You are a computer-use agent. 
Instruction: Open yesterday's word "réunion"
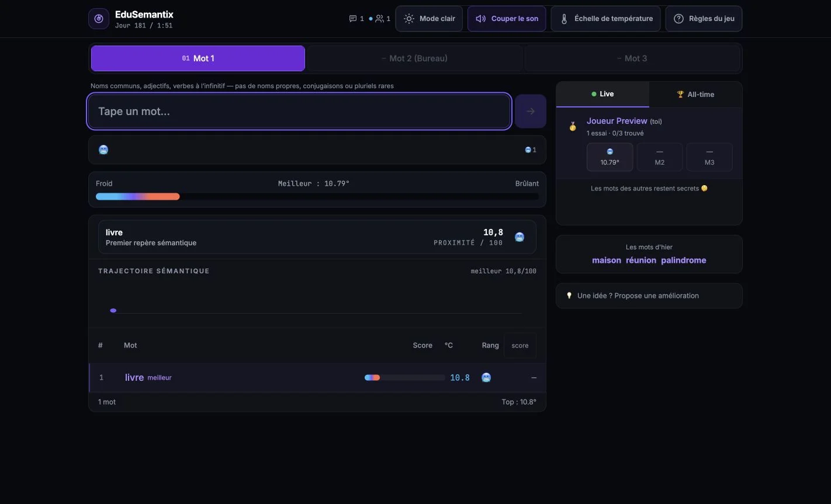pyautogui.click(x=641, y=260)
